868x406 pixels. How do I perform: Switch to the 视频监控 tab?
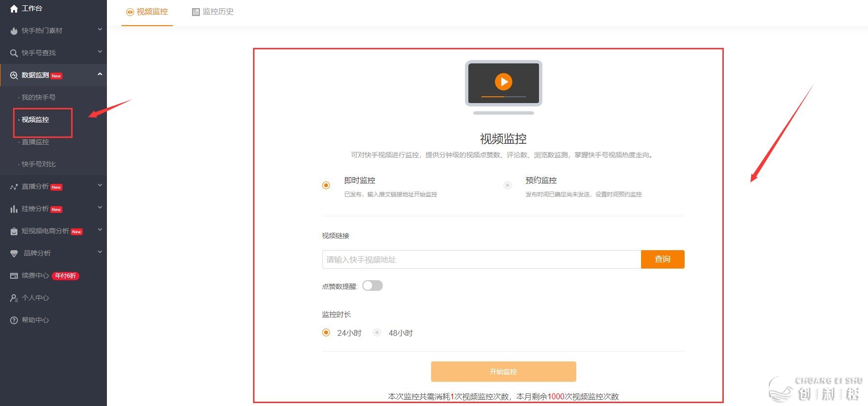click(147, 12)
